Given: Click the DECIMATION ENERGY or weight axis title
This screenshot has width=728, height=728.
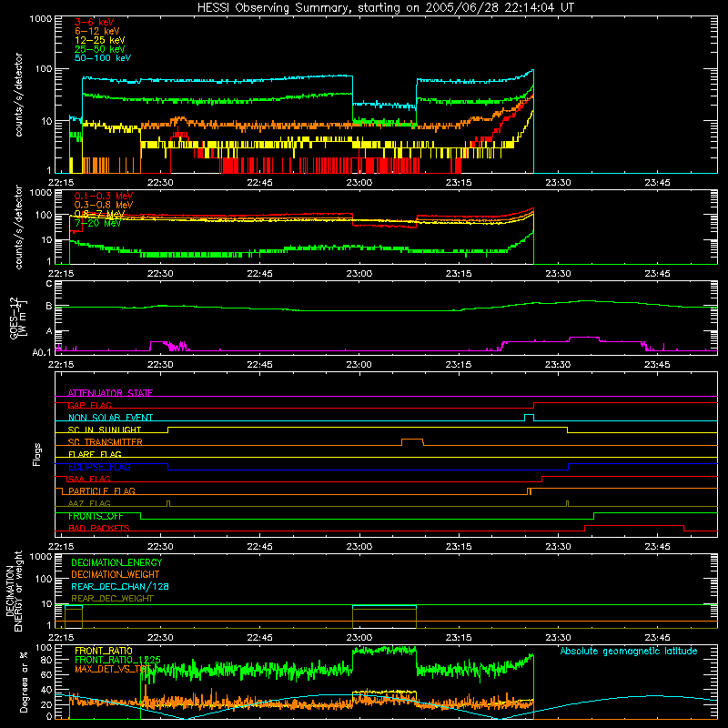Looking at the screenshot, I should (x=14, y=591).
